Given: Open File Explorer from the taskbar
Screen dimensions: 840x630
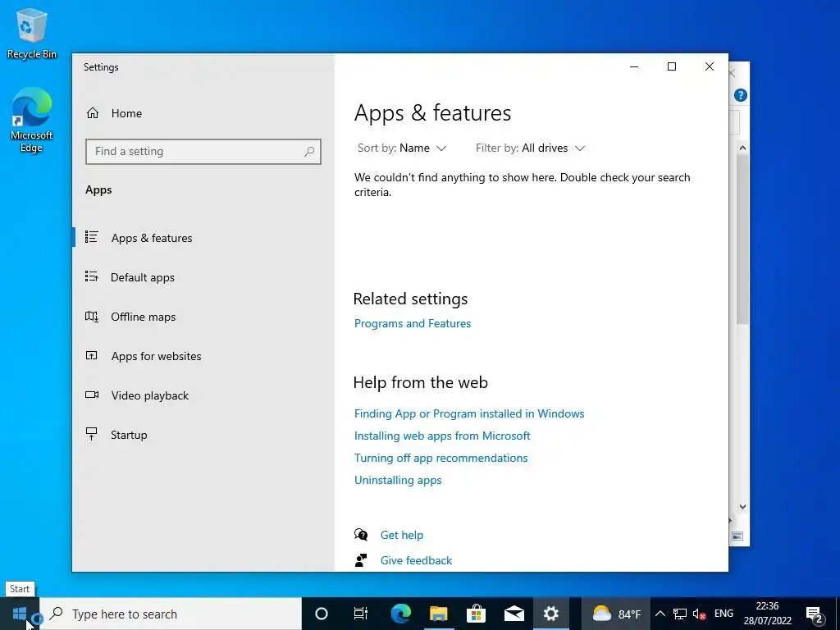Looking at the screenshot, I should click(438, 614).
